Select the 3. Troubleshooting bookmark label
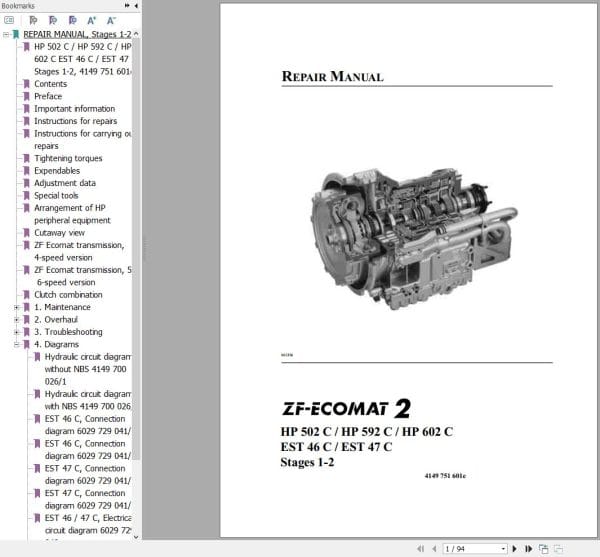The image size is (600, 557). [68, 332]
